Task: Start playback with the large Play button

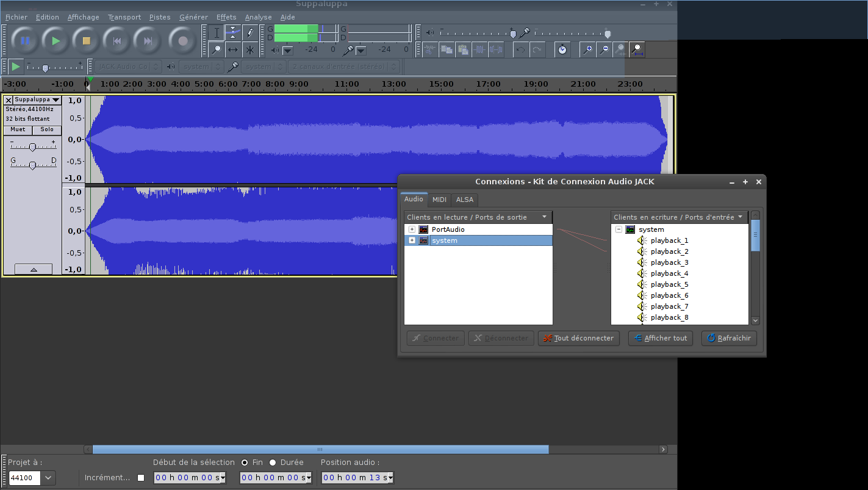Action: [x=56, y=41]
